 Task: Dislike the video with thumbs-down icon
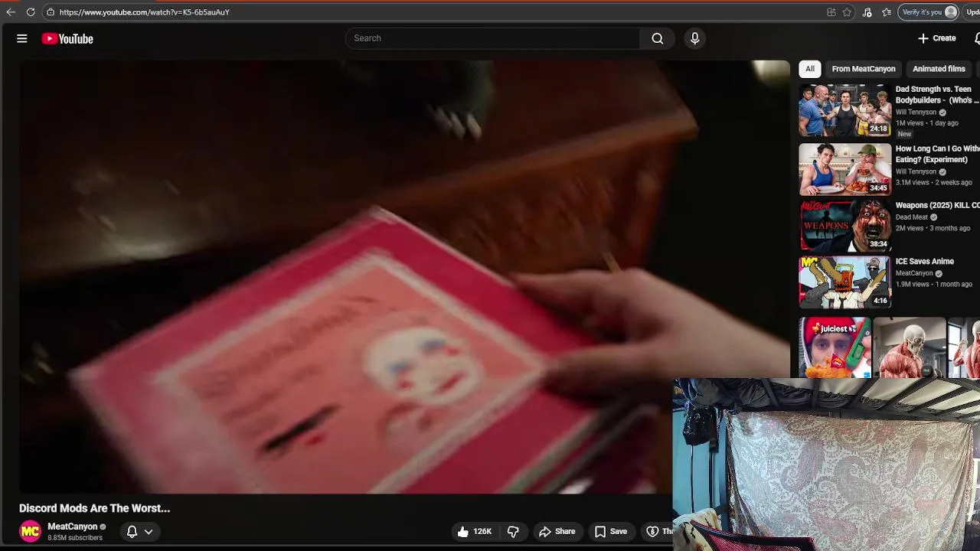pos(513,531)
